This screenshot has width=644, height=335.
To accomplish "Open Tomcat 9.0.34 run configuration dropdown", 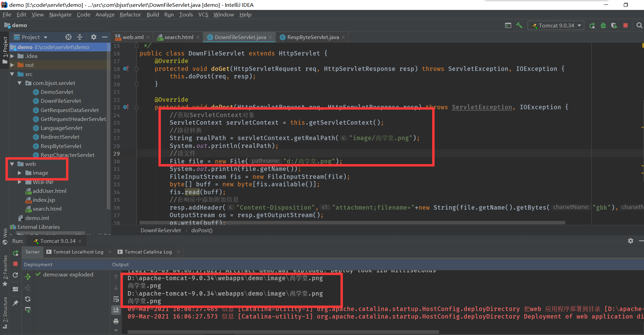I will click(556, 25).
